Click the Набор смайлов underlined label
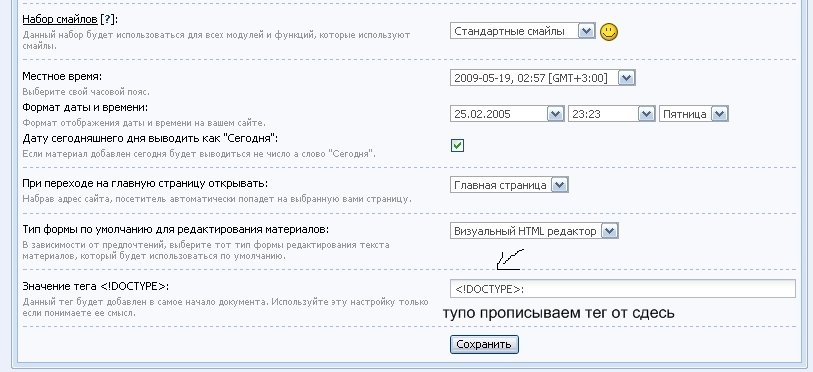 [x=60, y=19]
